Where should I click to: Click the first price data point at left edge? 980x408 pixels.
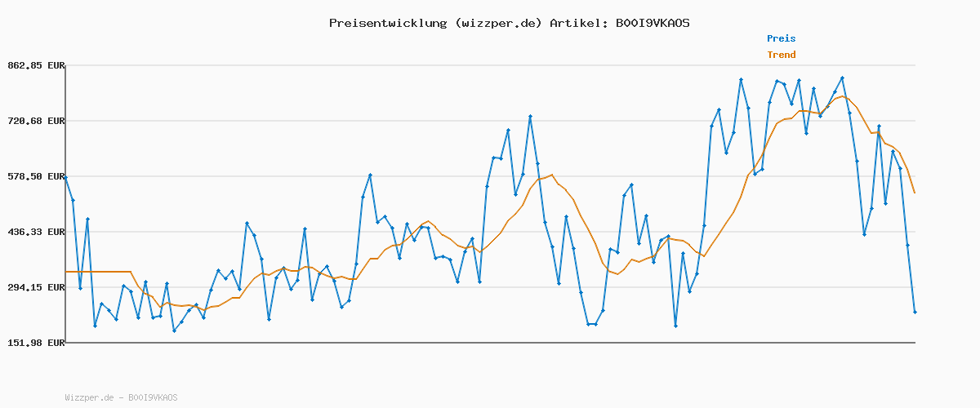66,177
